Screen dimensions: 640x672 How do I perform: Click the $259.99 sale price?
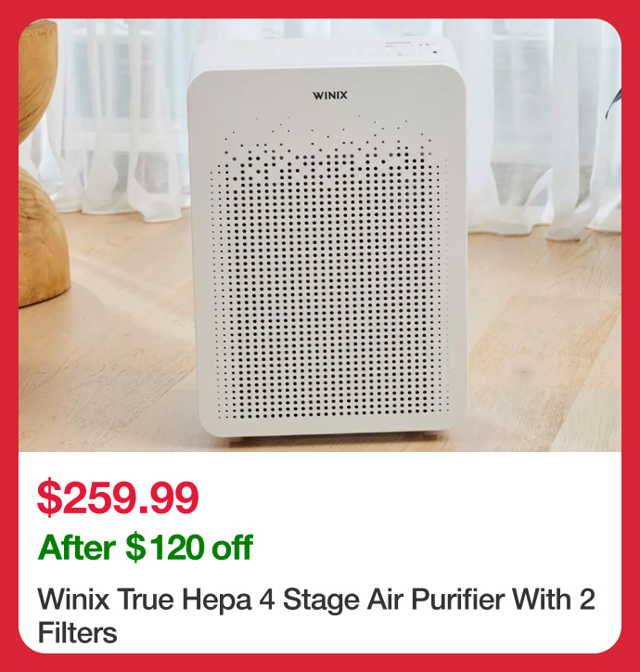point(118,498)
